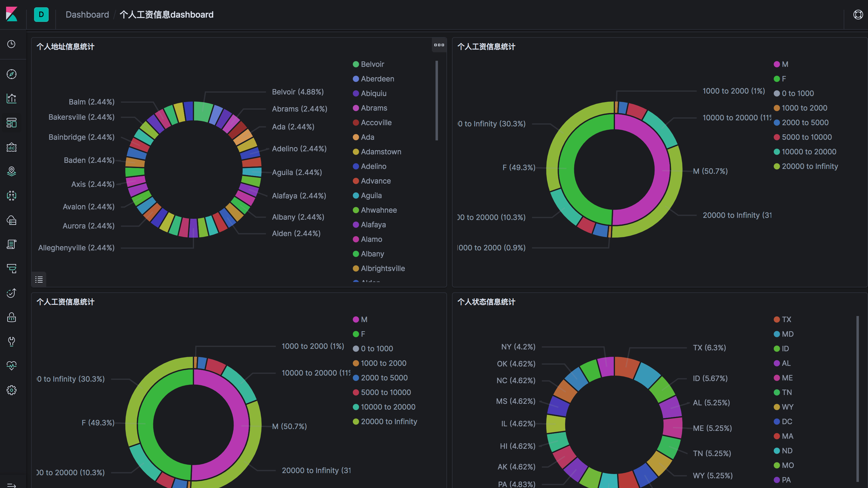Screen dimensions: 868x488
Task: Click the ME (5.25%) pie label
Action: [x=712, y=428]
